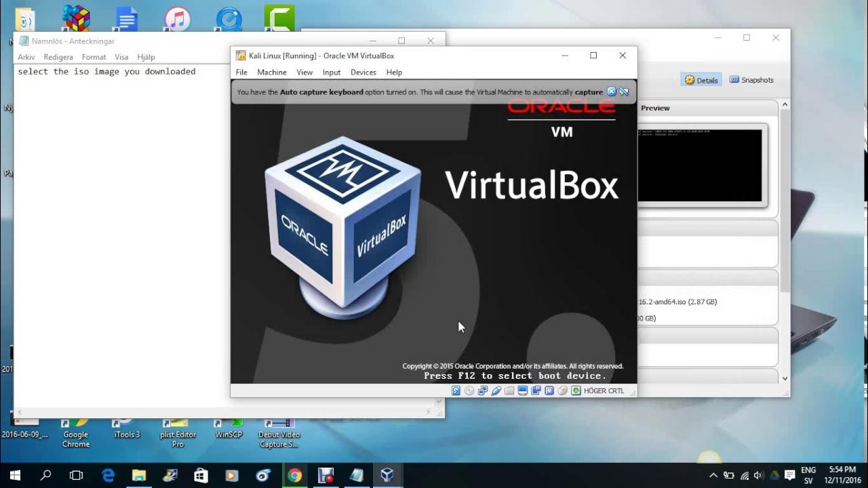Click the Kali Linux VM window title icon

[241, 56]
